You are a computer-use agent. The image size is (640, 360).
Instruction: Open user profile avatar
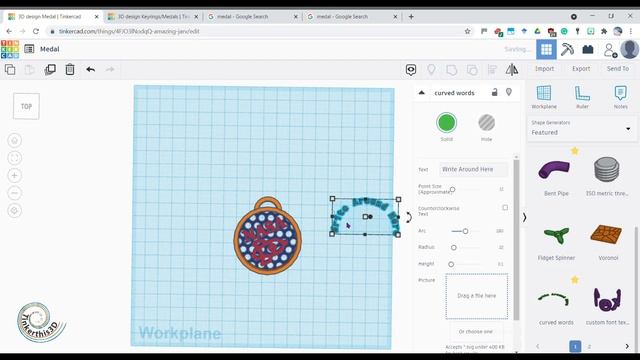coord(629,50)
